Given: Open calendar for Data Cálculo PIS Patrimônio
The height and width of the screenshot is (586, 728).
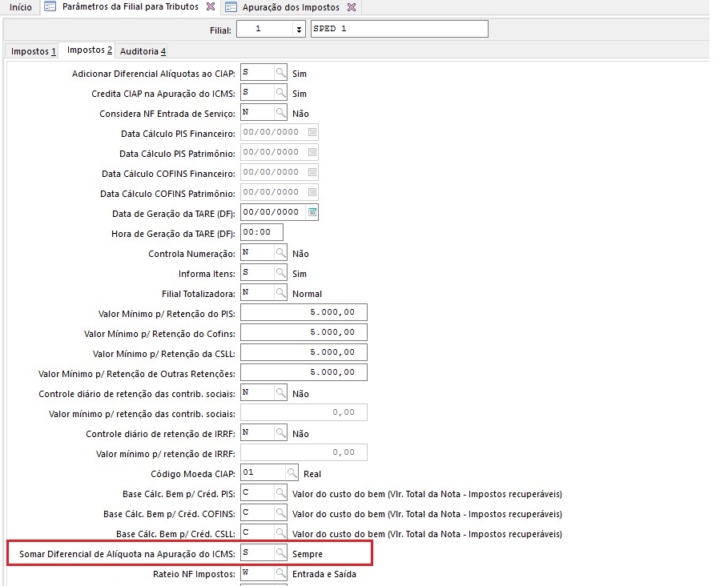Looking at the screenshot, I should [x=312, y=153].
